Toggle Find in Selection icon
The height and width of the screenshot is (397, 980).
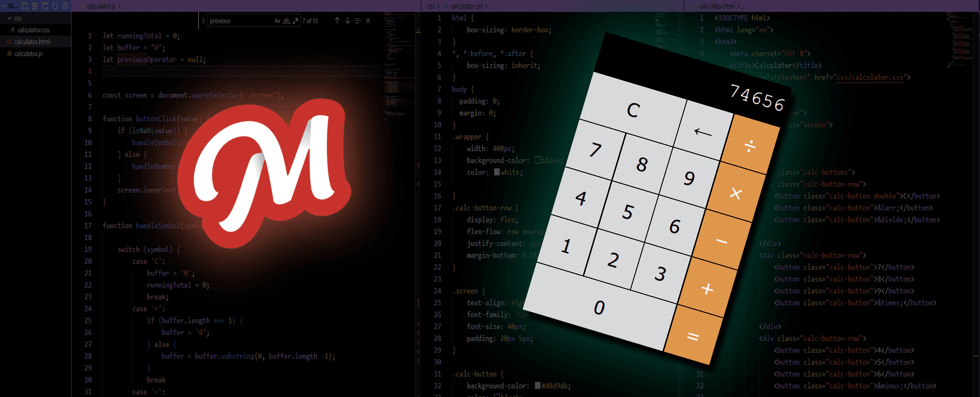coord(357,21)
